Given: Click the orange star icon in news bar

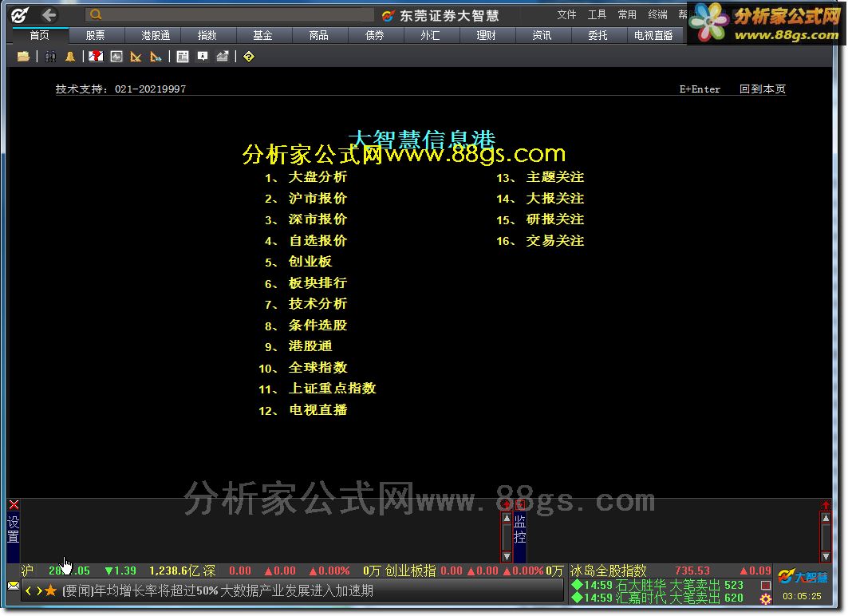Looking at the screenshot, I should (x=51, y=590).
